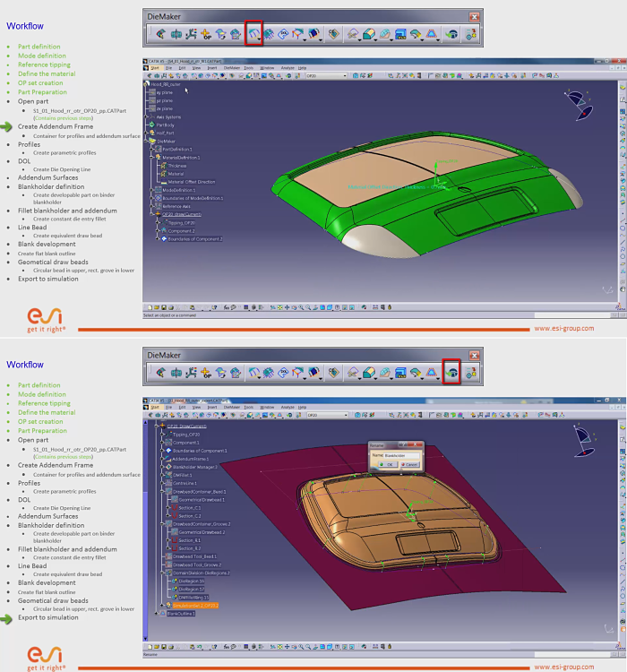Image resolution: width=627 pixels, height=672 pixels.
Task: Click blue triangle icon in upper DieMaker toolbar
Action: click(431, 34)
